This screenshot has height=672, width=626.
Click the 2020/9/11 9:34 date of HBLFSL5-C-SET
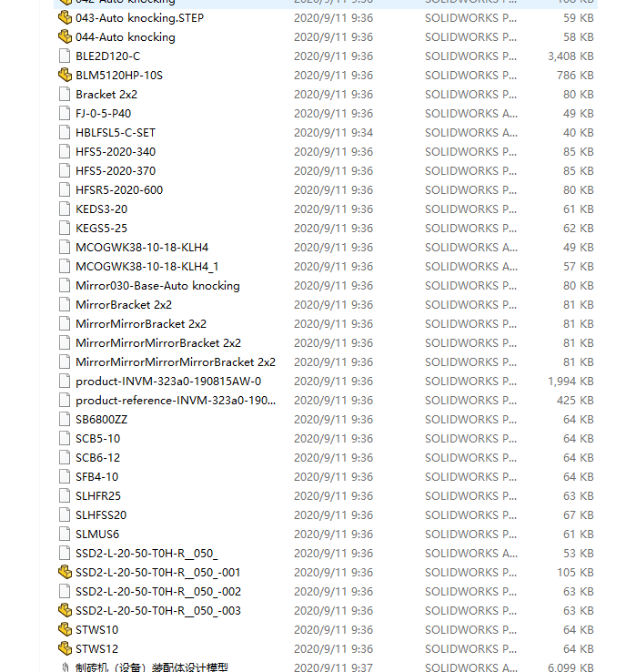(x=333, y=133)
